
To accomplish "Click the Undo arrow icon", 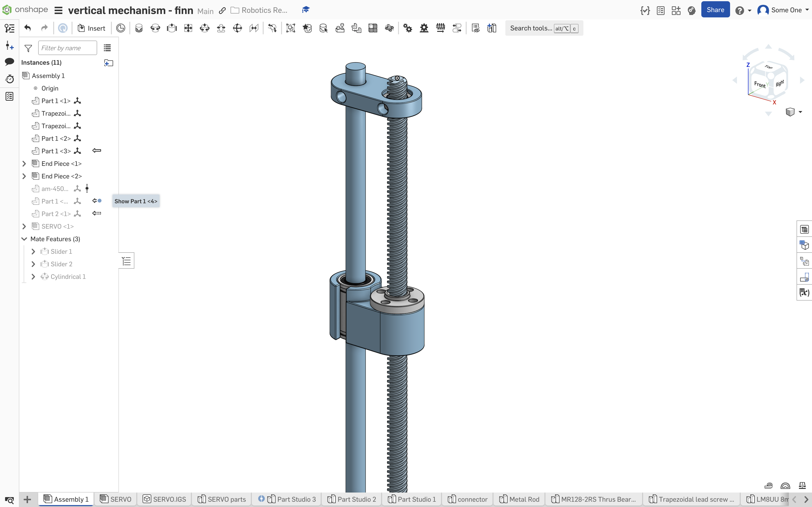I will [x=28, y=28].
